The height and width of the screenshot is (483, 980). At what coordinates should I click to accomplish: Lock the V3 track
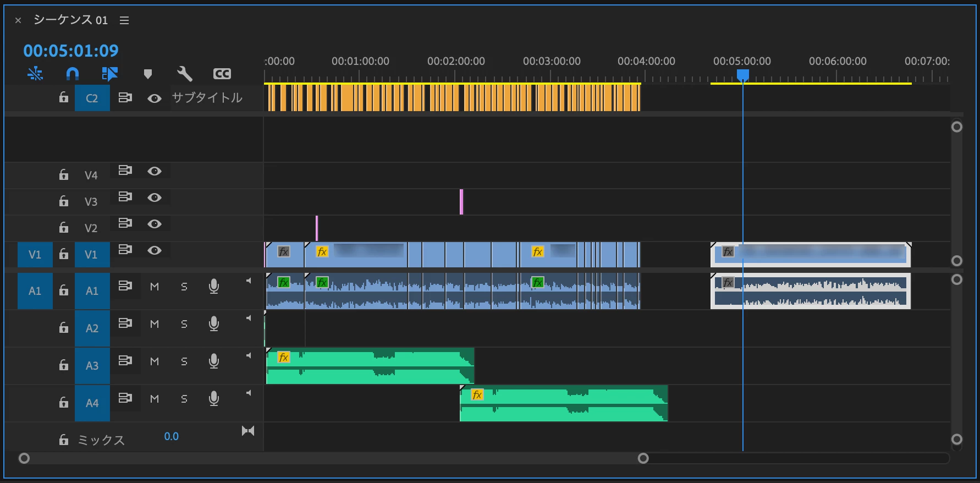64,201
